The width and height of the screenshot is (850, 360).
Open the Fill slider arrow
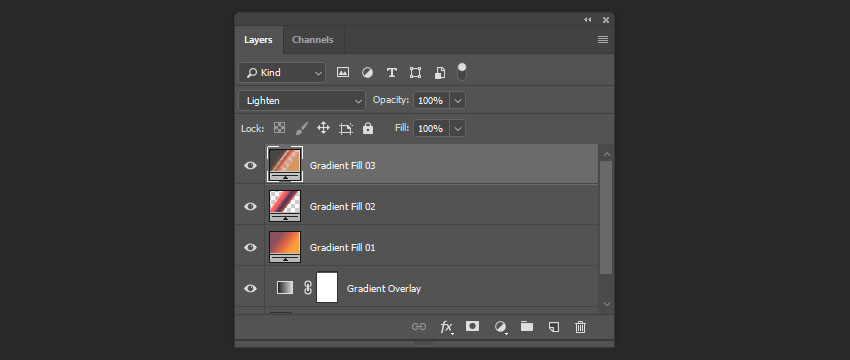click(x=458, y=128)
